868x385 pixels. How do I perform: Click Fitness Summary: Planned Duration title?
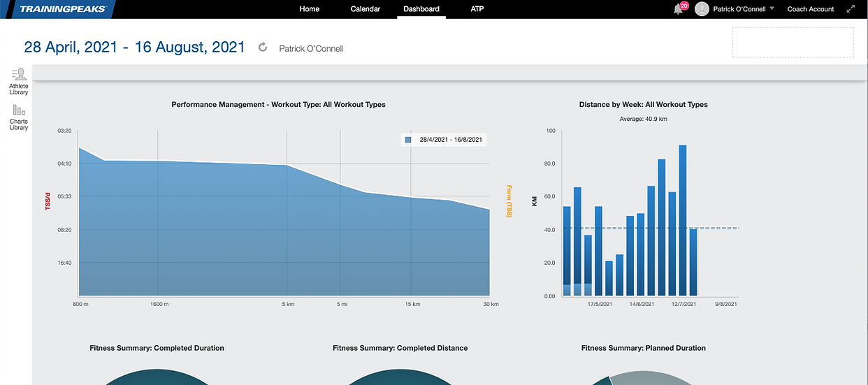pyautogui.click(x=643, y=347)
